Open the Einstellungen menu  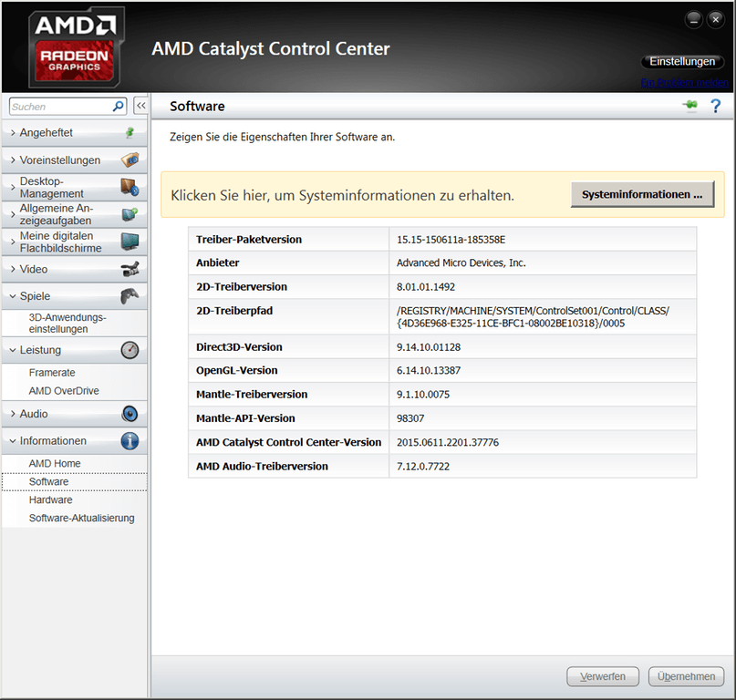coord(682,61)
